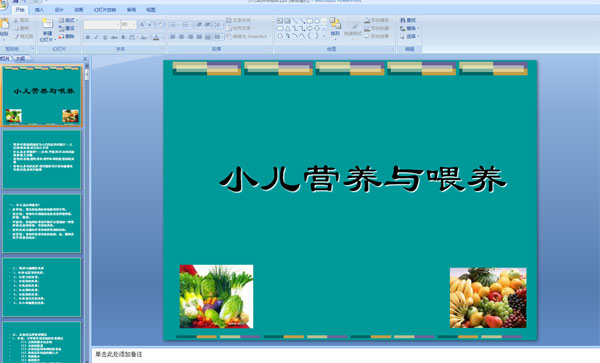The height and width of the screenshot is (363, 600).
Task: Choose the right arrow shape in gallery
Action: [x=310, y=28]
